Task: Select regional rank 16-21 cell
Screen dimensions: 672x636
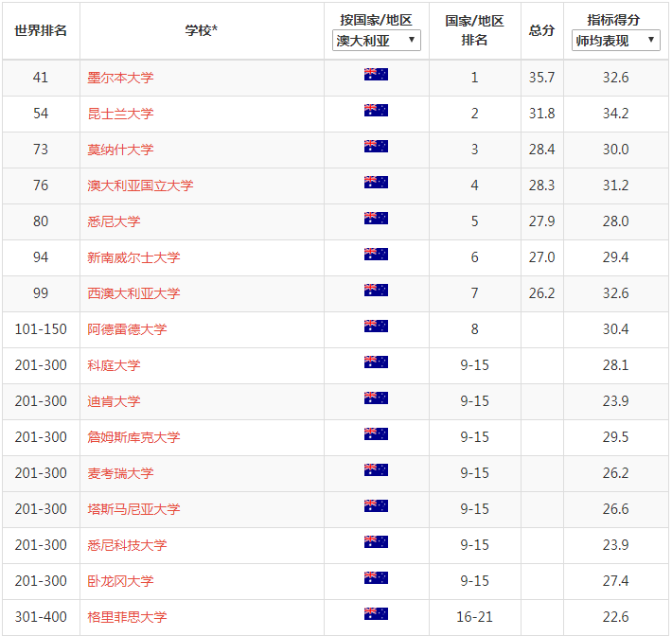Action: point(474,618)
